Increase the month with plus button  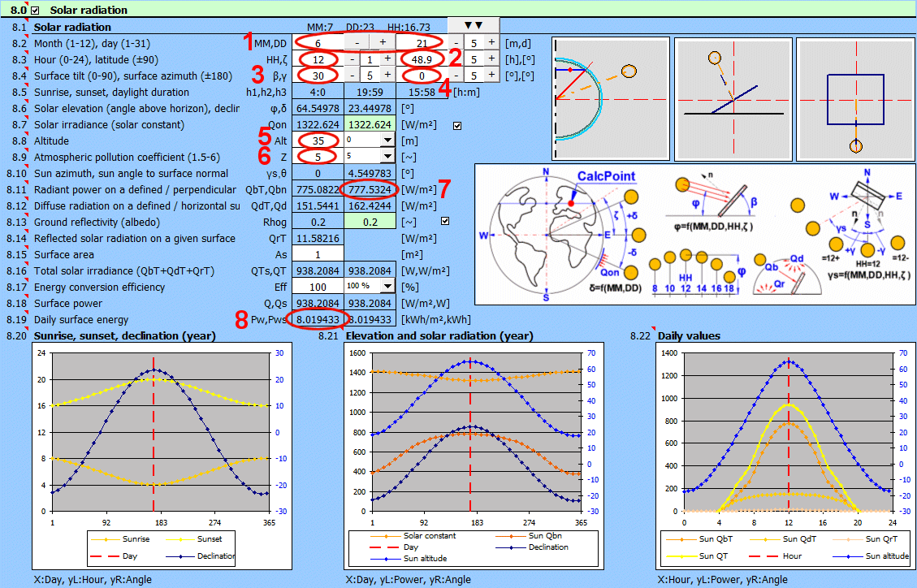[x=383, y=42]
